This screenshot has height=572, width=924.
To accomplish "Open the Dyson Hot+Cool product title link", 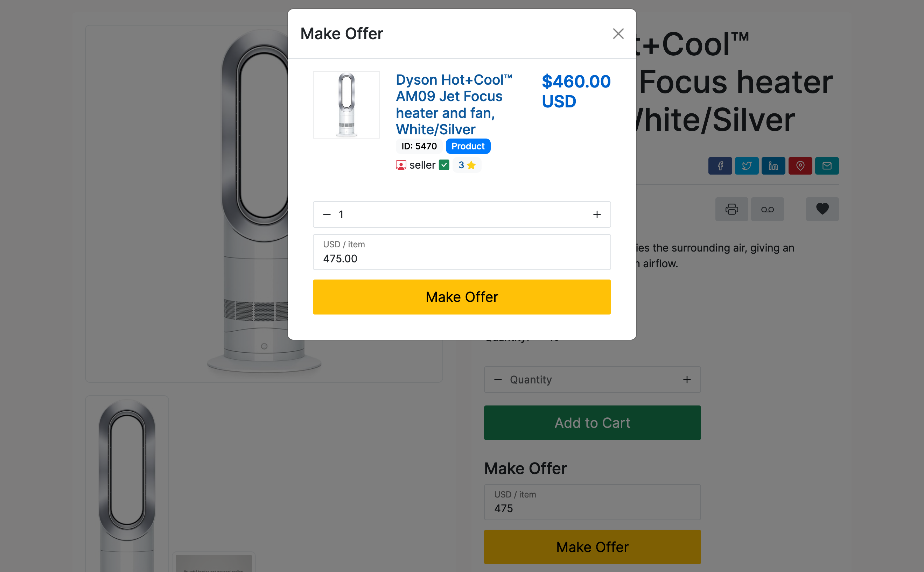I will (454, 104).
